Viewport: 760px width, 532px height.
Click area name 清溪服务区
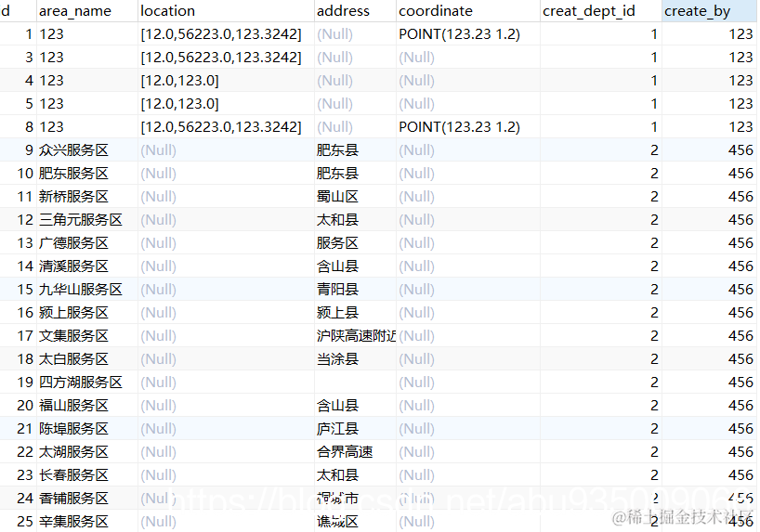pos(73,266)
